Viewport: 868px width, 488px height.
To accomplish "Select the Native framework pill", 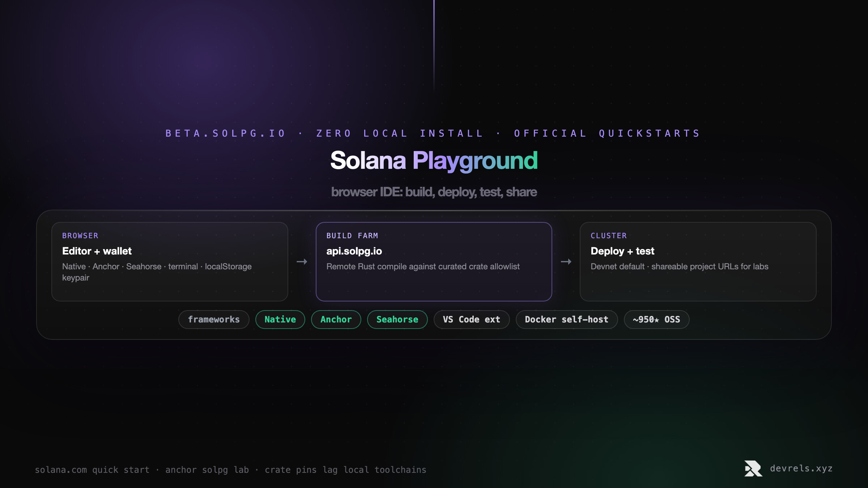I will point(280,320).
